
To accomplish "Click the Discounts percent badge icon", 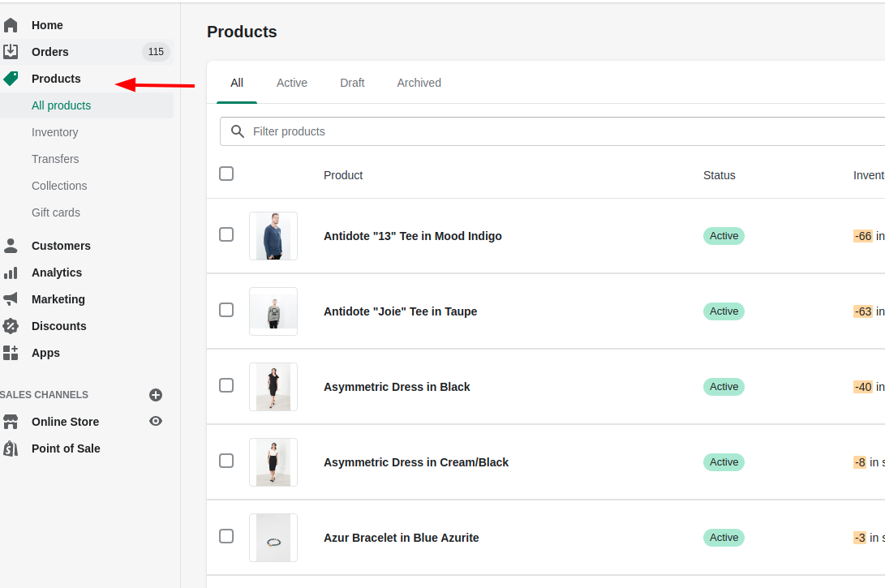I will (x=11, y=326).
